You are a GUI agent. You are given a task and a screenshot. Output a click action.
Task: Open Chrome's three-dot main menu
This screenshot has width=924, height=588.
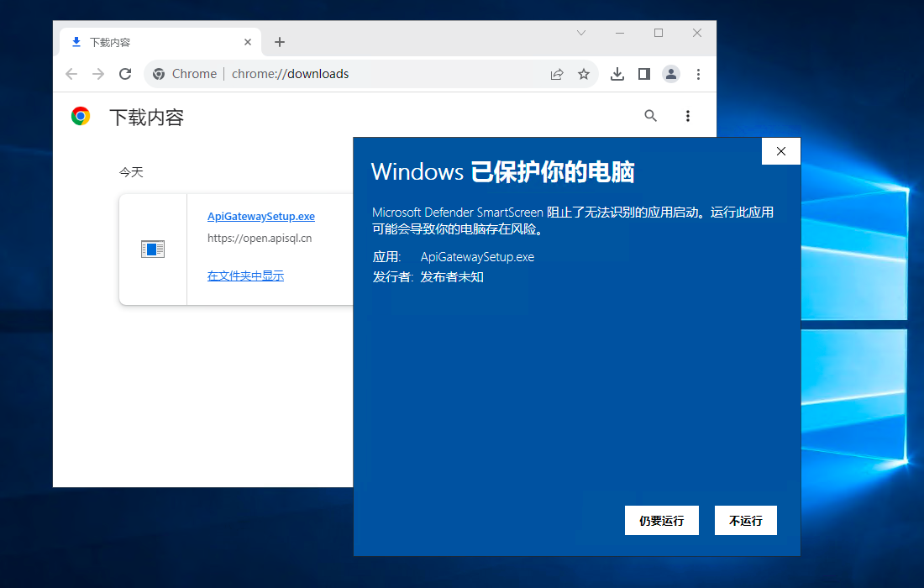coord(699,74)
